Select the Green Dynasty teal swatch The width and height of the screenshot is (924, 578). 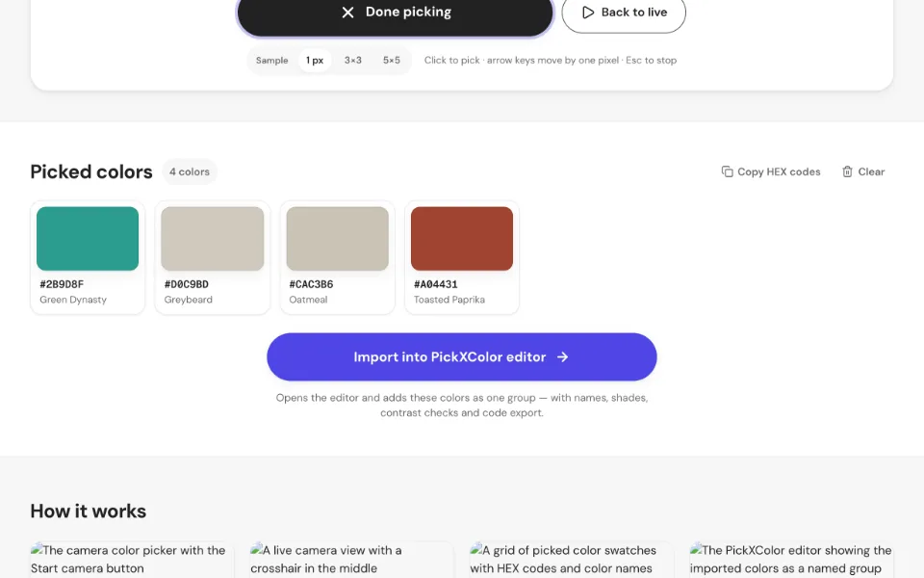(x=88, y=239)
